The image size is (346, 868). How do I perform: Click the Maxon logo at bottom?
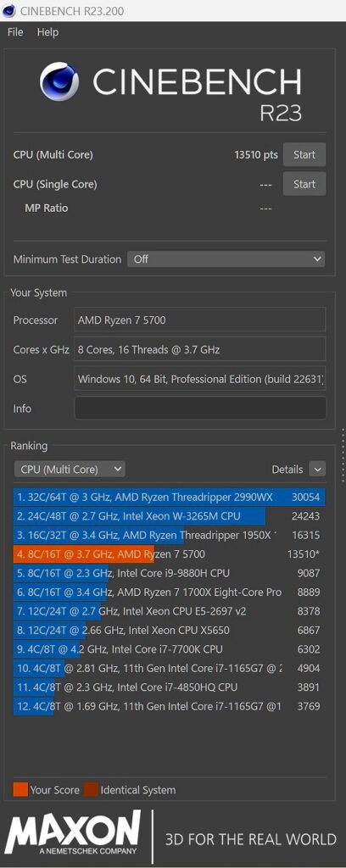[x=73, y=832]
